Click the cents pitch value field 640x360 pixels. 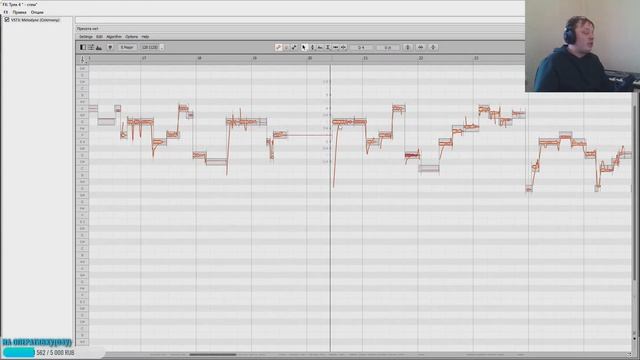click(x=387, y=47)
